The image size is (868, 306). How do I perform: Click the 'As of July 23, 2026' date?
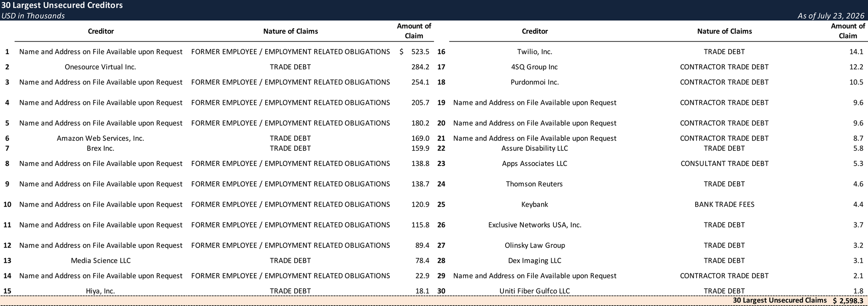pyautogui.click(x=831, y=16)
